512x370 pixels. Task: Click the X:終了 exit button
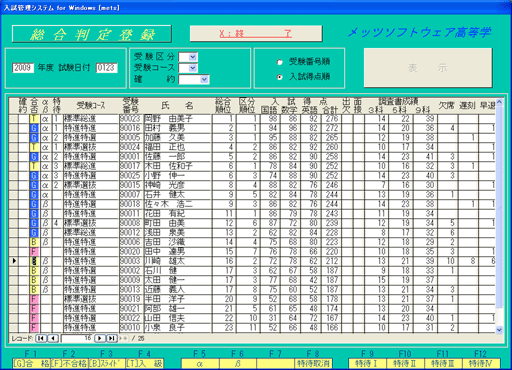coord(256,33)
